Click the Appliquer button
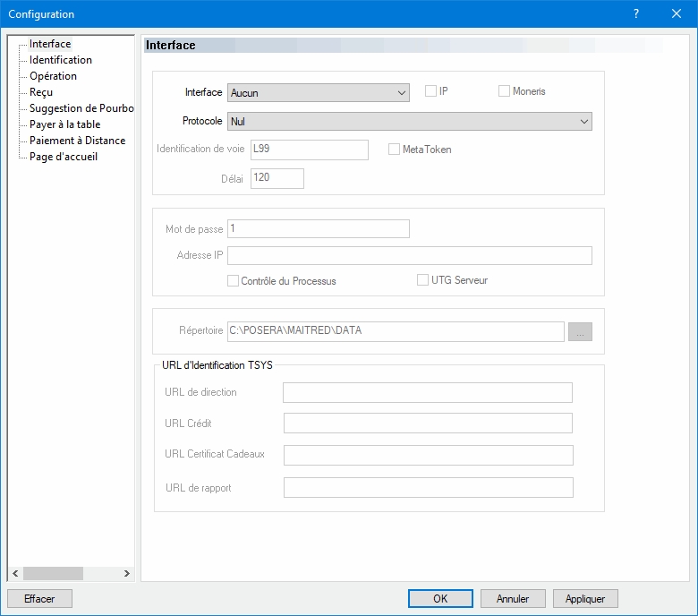This screenshot has width=698, height=616. click(585, 599)
